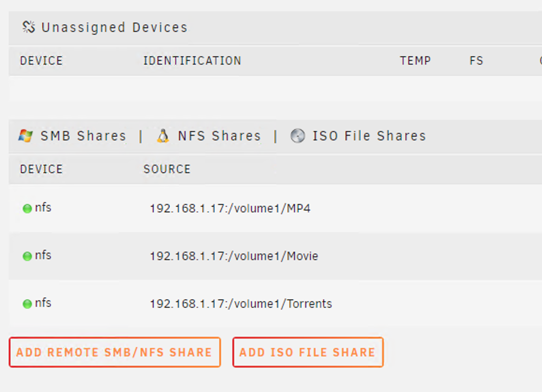The width and height of the screenshot is (542, 392).
Task: Click the FS column header
Action: (476, 61)
